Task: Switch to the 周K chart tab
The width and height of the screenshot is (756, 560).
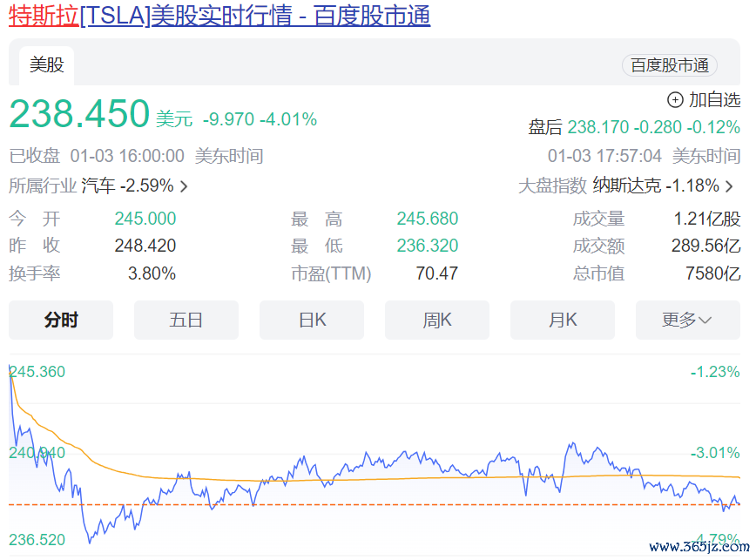Action: click(x=437, y=320)
